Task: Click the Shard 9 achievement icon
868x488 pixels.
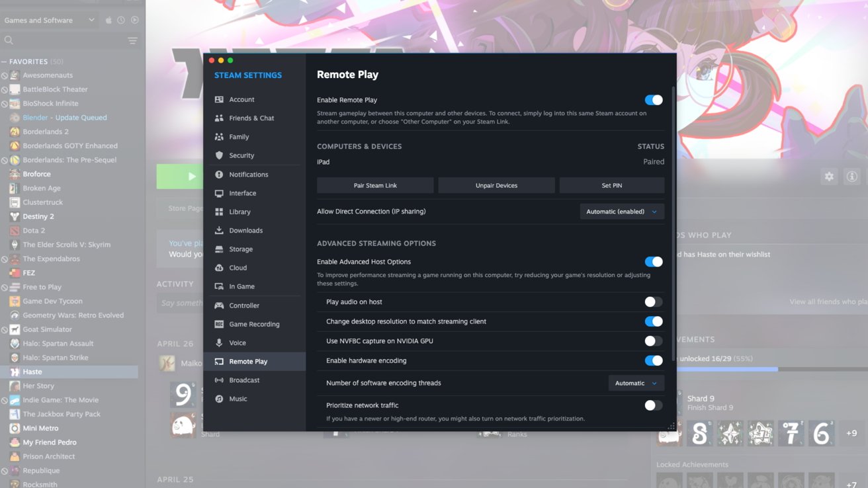Action: pos(669,403)
